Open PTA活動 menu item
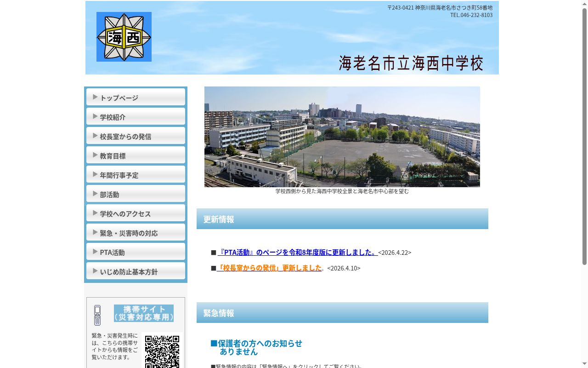Viewport: 588px width, 368px height. (x=136, y=252)
